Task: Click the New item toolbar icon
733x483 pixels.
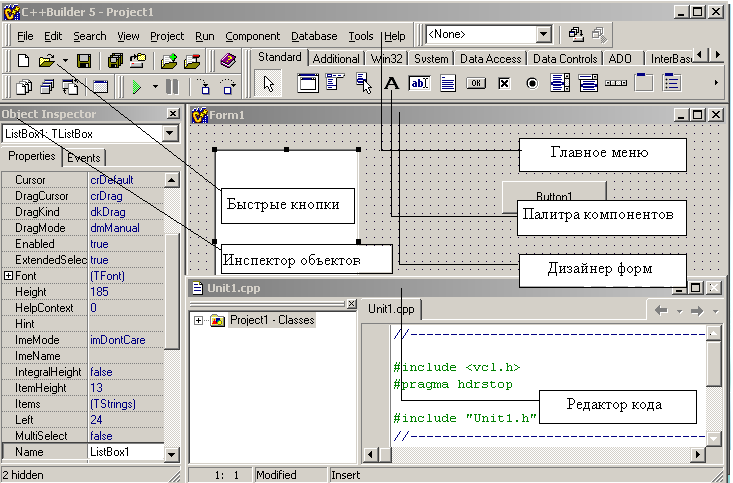Action: tap(23, 61)
